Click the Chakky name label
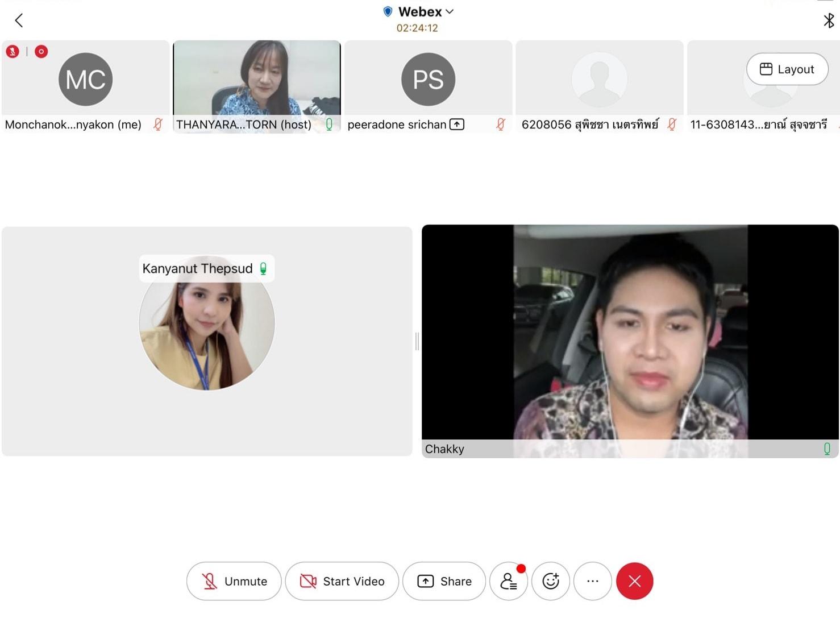The height and width of the screenshot is (618, 840). [x=444, y=449]
